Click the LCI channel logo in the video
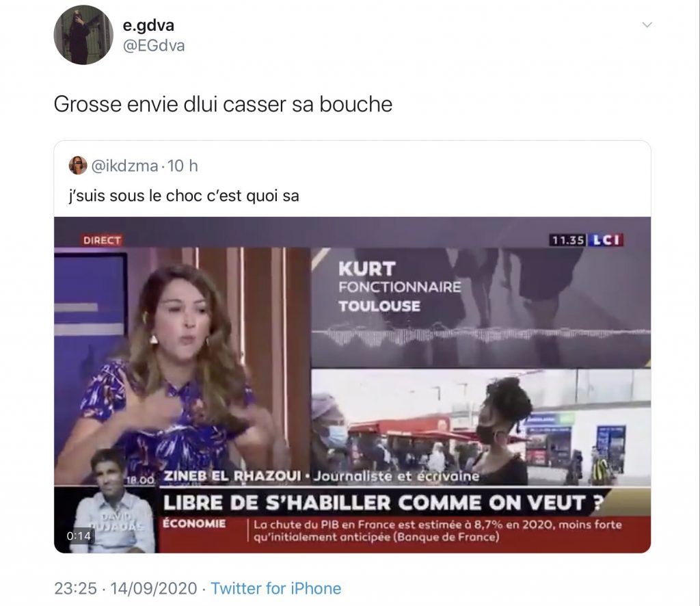700x606 pixels. (x=605, y=240)
